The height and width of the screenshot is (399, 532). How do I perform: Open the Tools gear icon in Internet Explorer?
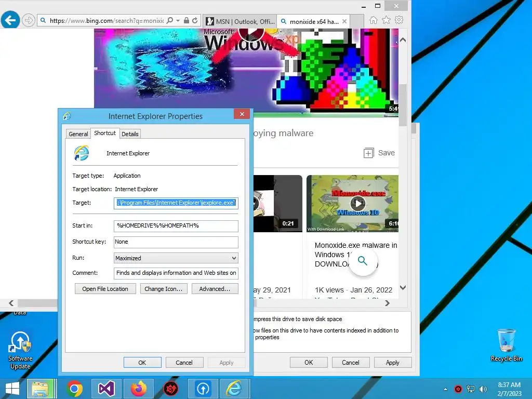tap(399, 20)
